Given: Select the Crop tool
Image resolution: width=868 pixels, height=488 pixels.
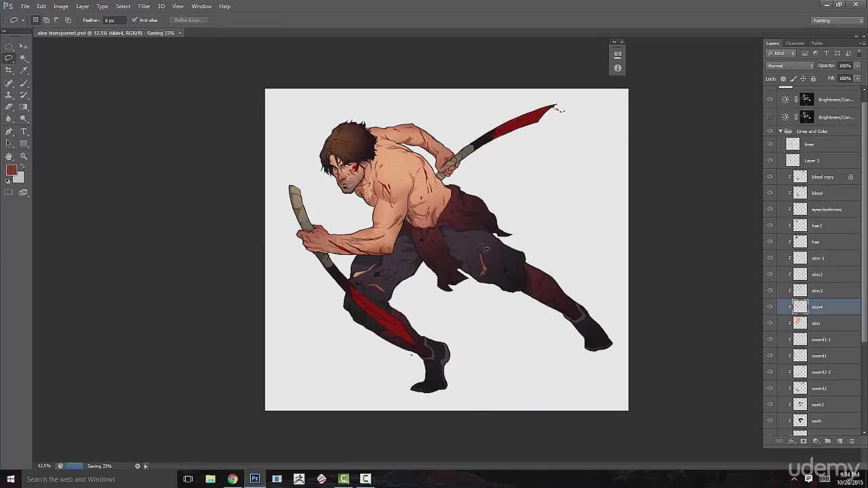Looking at the screenshot, I should coord(9,70).
